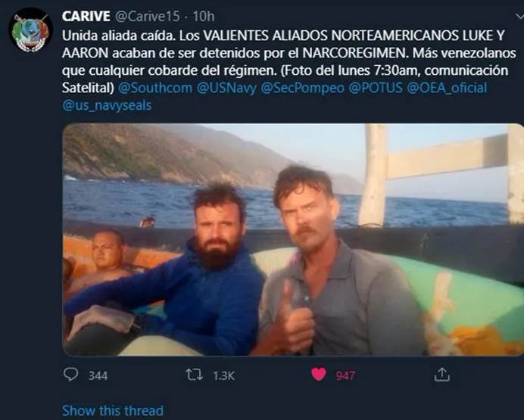The height and width of the screenshot is (420, 524).
Task: Expand the tweet options chevron
Action: click(x=519, y=16)
